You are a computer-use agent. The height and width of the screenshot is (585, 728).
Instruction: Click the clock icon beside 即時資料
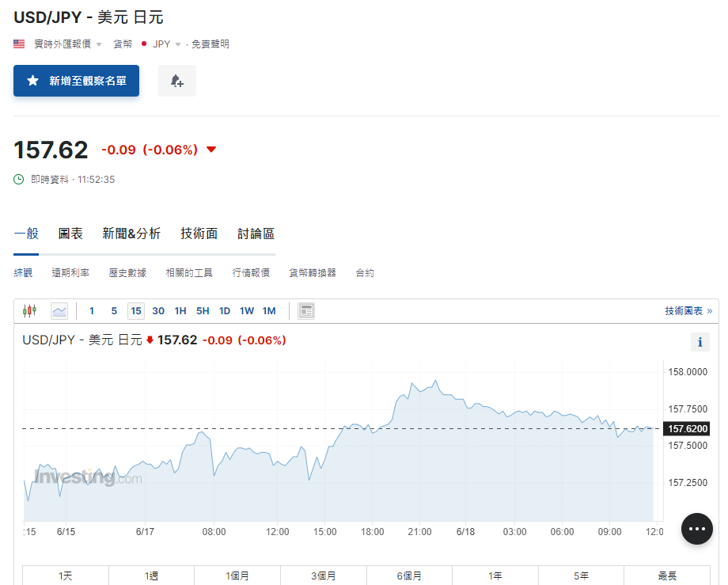pyautogui.click(x=17, y=179)
